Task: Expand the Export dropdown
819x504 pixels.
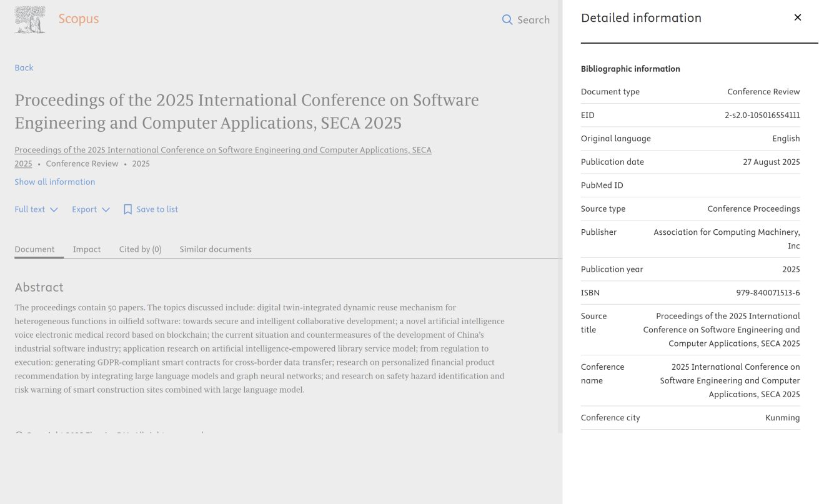Action: [91, 209]
